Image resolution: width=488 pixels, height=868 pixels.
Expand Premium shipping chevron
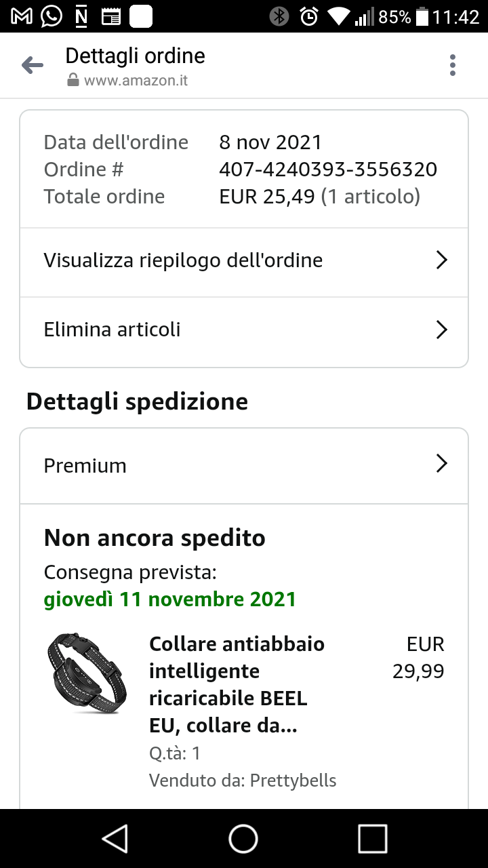pos(441,464)
